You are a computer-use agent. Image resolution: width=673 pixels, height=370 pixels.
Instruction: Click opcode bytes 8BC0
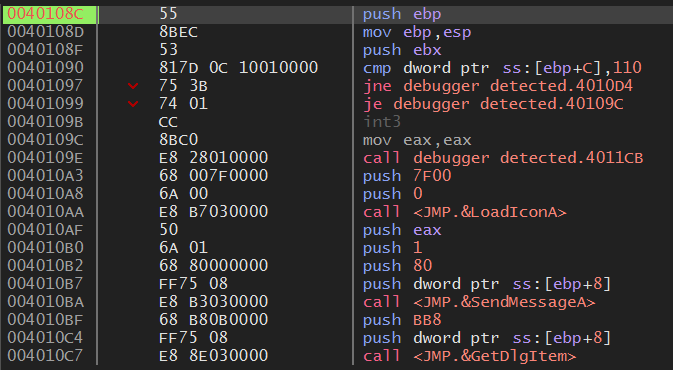(x=178, y=140)
